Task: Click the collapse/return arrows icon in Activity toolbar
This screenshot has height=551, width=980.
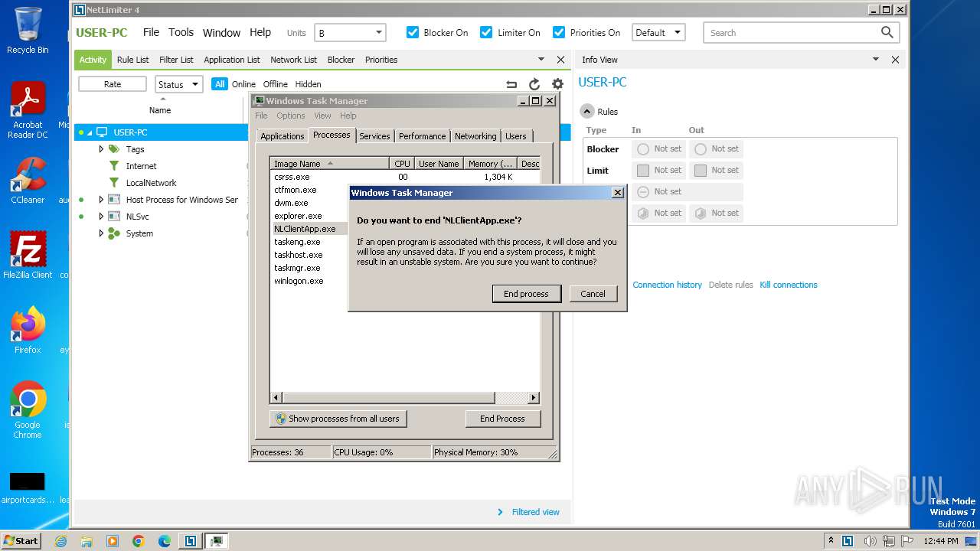Action: 511,84
